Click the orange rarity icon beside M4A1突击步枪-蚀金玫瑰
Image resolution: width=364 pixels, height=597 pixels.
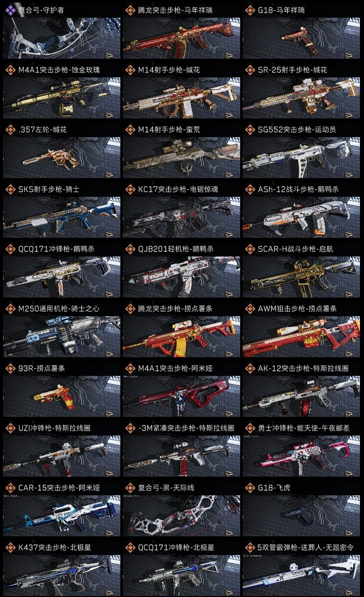(10, 70)
